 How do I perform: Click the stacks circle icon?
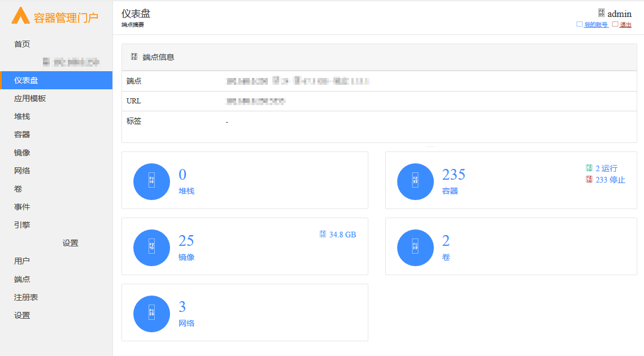coord(151,181)
